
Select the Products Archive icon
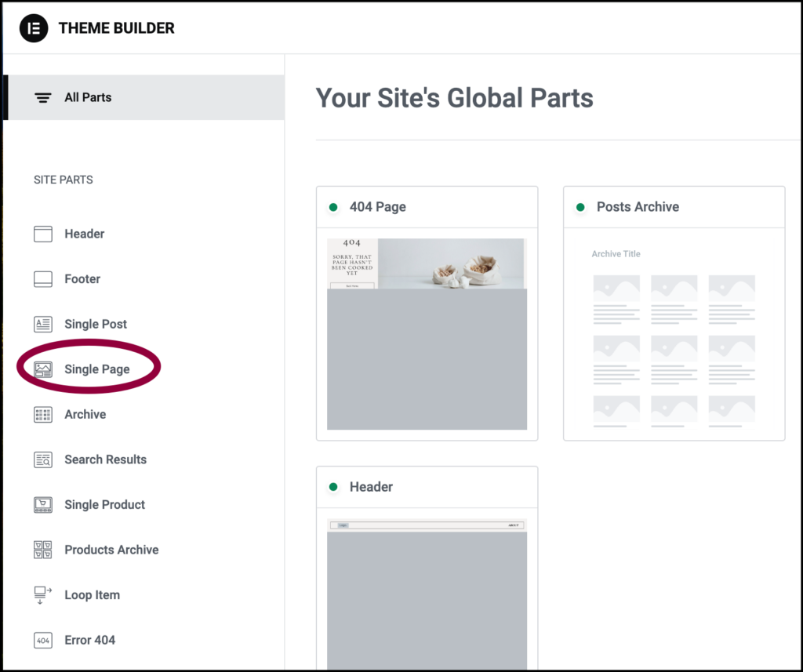click(42, 550)
